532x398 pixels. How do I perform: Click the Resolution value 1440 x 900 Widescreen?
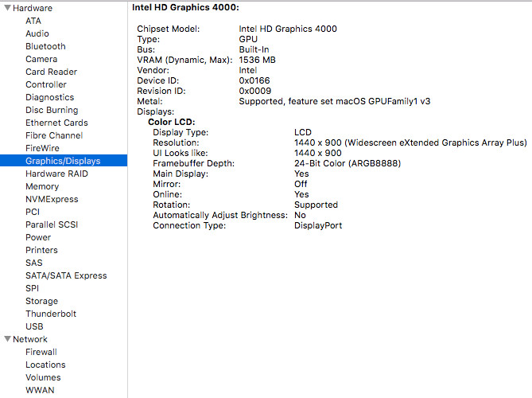(410, 142)
